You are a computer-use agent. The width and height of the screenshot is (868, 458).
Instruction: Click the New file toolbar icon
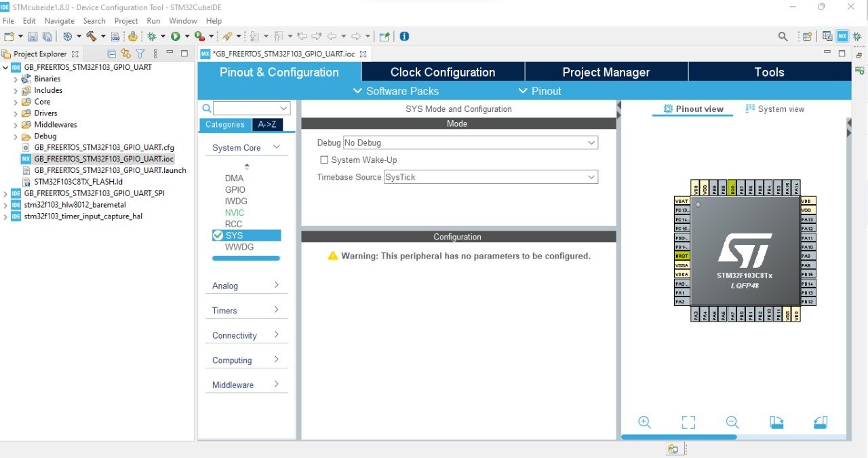(9, 37)
